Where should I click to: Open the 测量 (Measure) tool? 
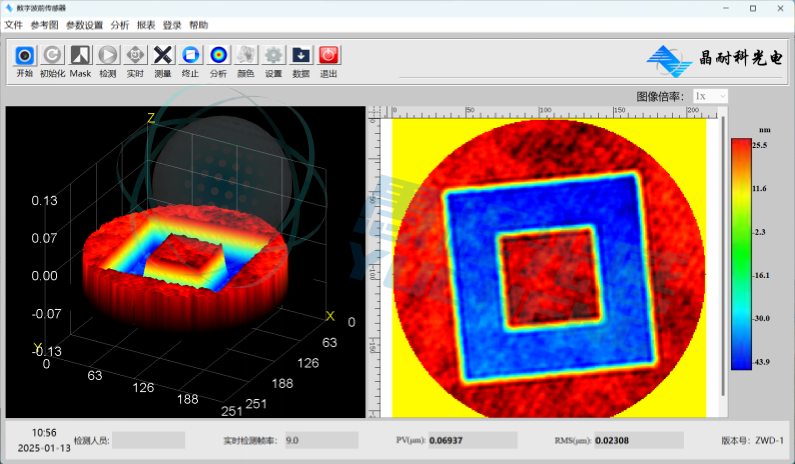162,56
